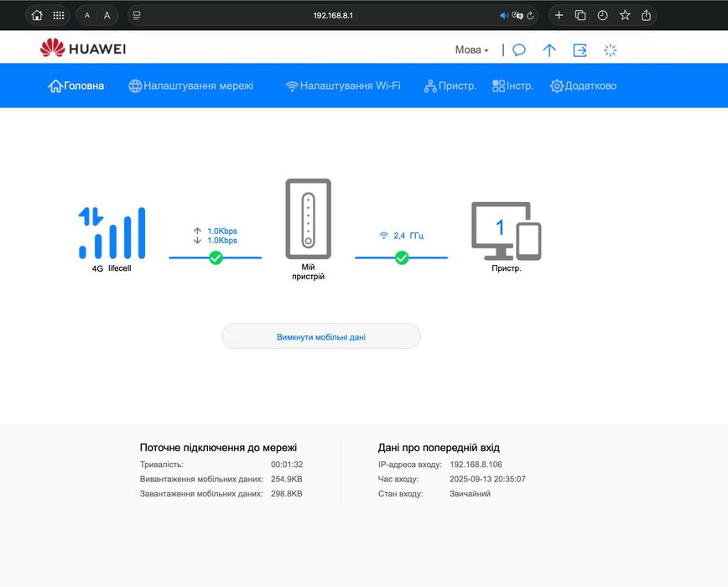Open Пристр. tab in navigation bar
This screenshot has width=728, height=587.
click(x=450, y=86)
